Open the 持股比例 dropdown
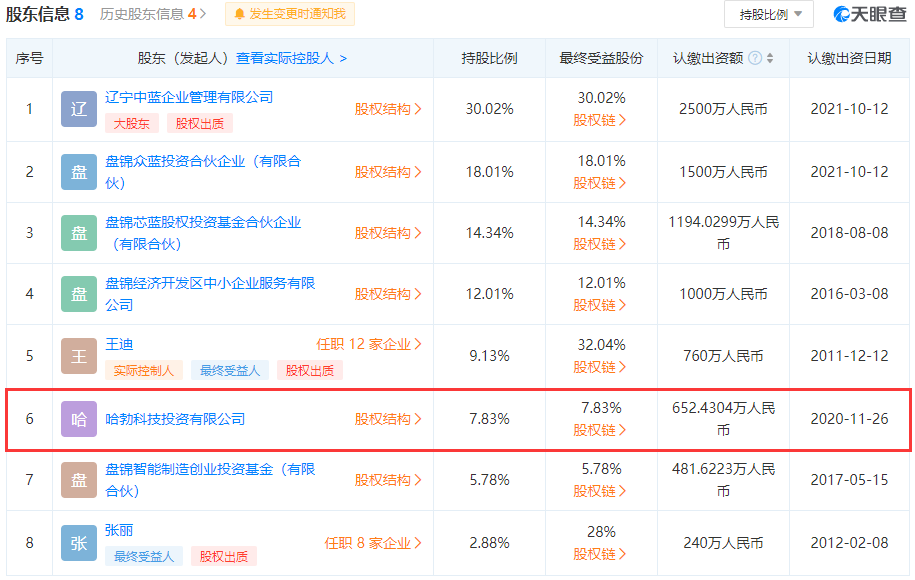915x580 pixels. tap(768, 15)
